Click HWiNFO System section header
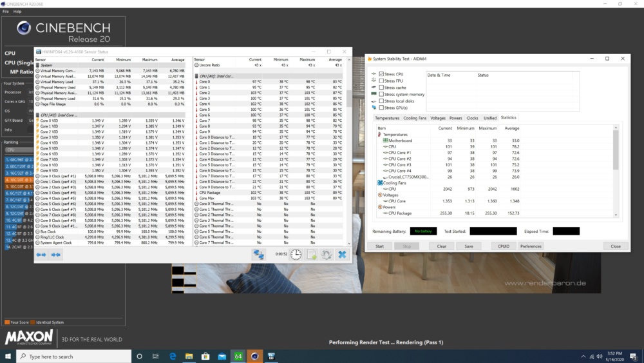Image resolution: width=644 pixels, height=363 pixels. pyautogui.click(x=110, y=65)
